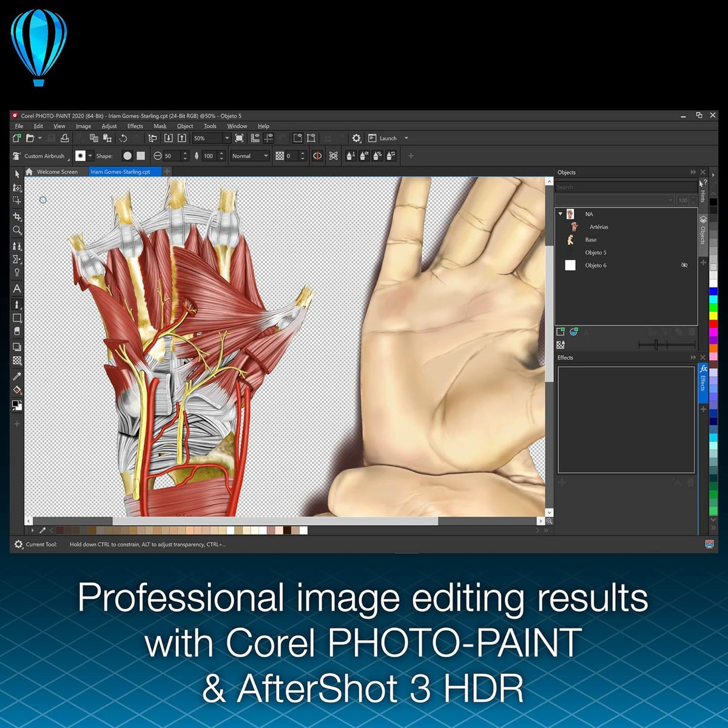728x728 pixels.
Task: Select the Crop tool
Action: [17, 217]
